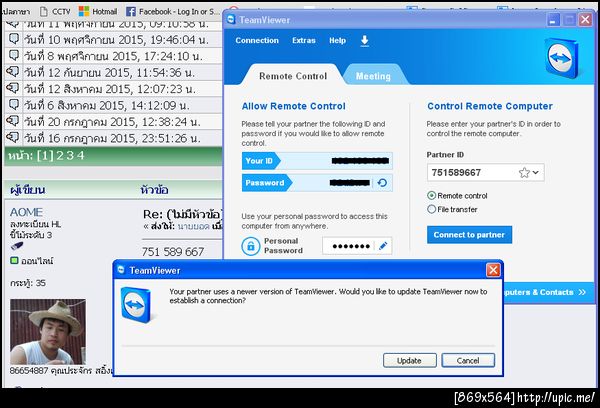Image resolution: width=600 pixels, height=408 pixels.
Task: Click message icon for 6 สิงหาคม 2015 row
Action: 14,104
